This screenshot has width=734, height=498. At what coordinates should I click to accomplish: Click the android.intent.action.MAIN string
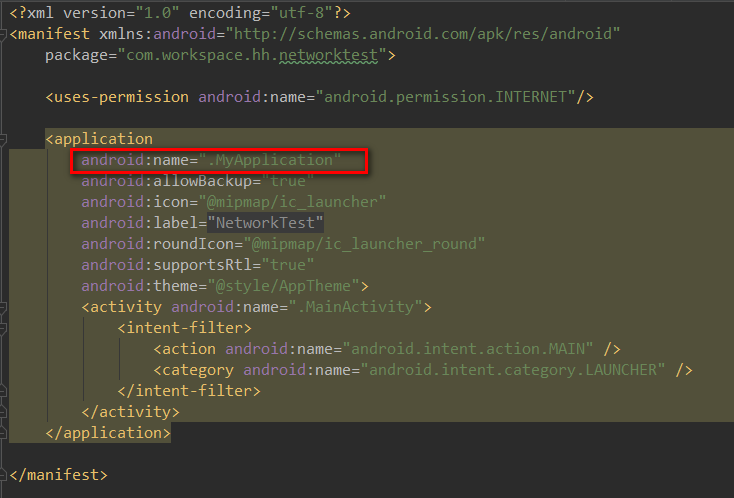468,349
